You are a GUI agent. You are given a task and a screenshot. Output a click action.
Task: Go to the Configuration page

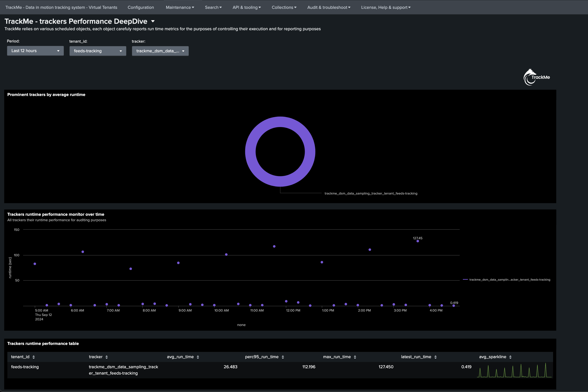tap(141, 8)
